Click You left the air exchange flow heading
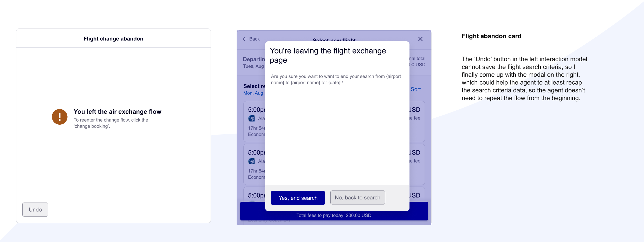 click(x=118, y=112)
